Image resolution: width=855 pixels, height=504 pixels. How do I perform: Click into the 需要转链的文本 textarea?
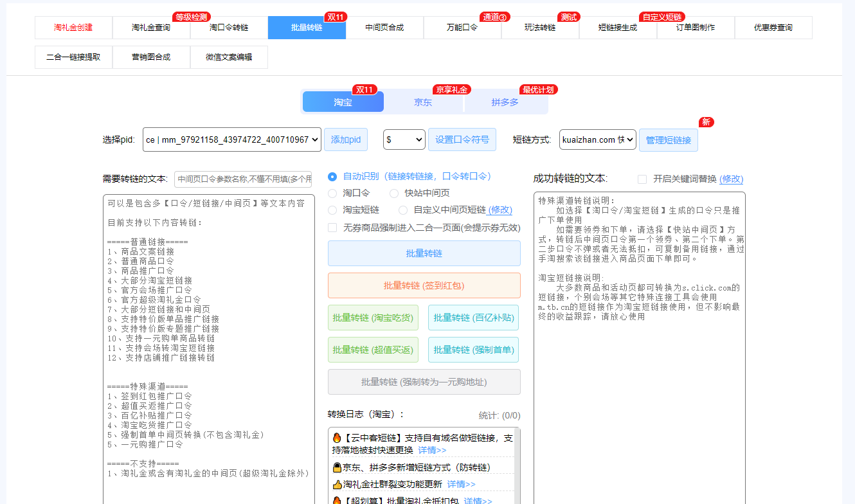click(209, 349)
